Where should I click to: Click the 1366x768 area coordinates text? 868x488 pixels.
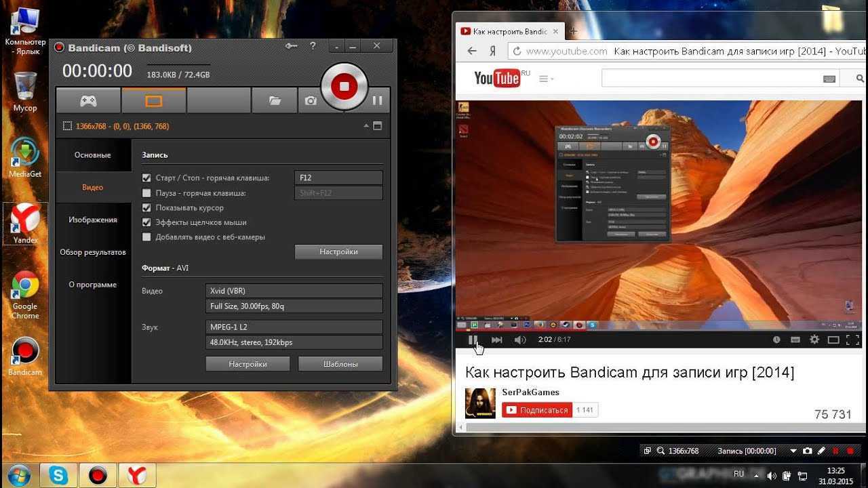point(123,126)
